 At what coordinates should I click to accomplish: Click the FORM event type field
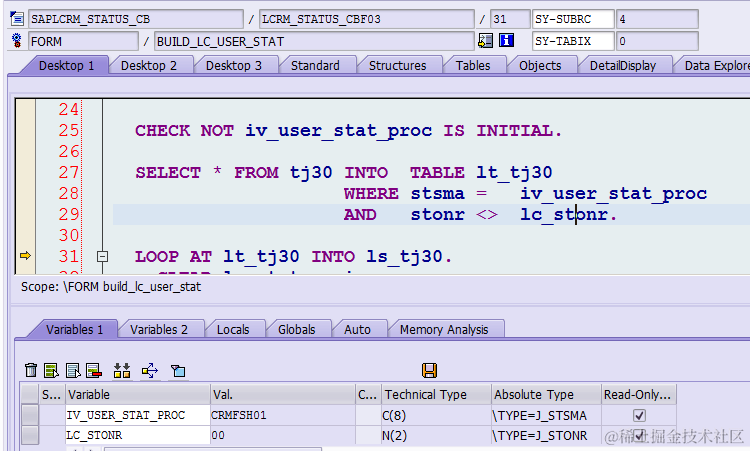point(83,41)
